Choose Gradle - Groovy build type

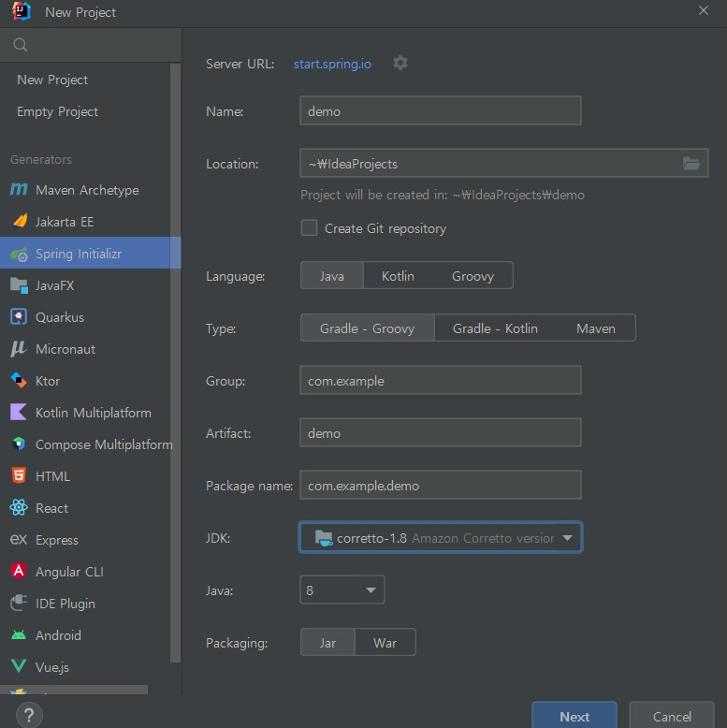[x=367, y=328]
